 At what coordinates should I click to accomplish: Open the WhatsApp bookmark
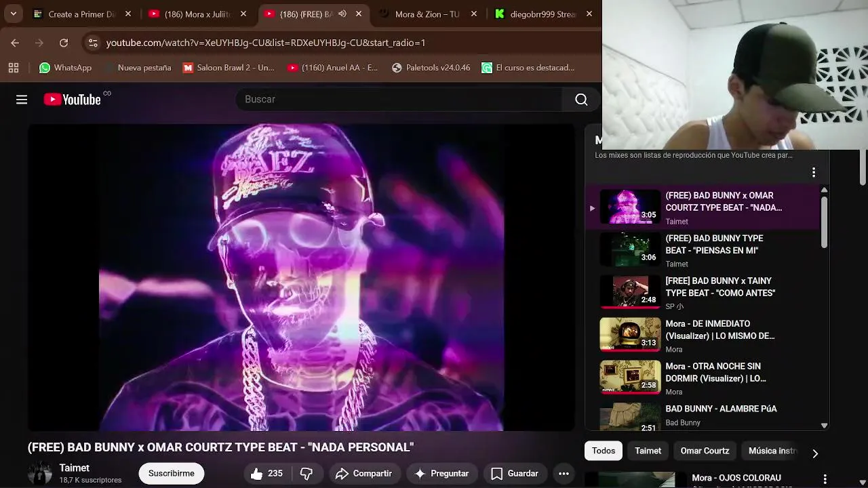click(65, 68)
